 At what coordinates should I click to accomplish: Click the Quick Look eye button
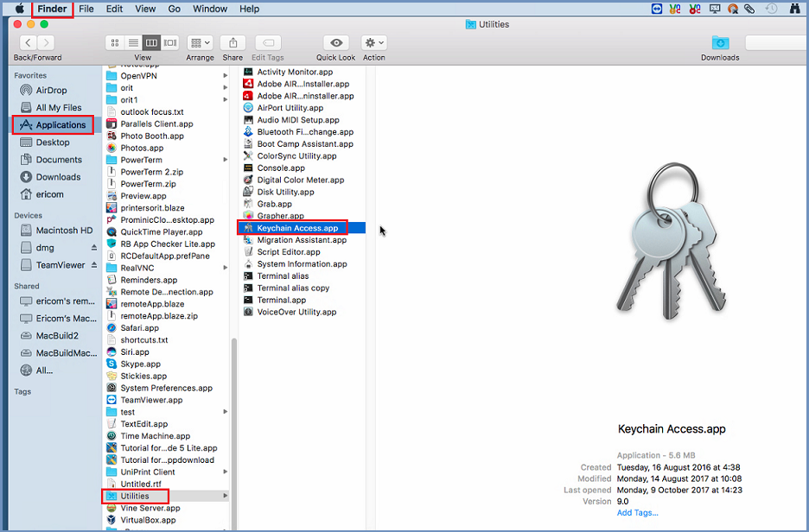tap(336, 43)
